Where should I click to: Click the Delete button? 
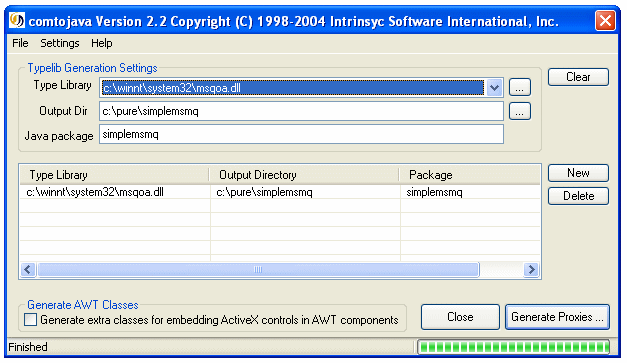[x=578, y=196]
